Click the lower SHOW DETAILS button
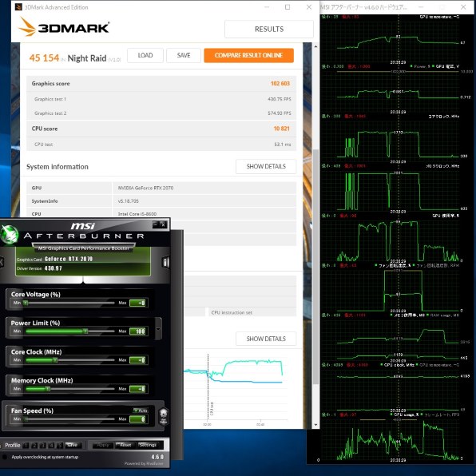The height and width of the screenshot is (476, 476). [x=266, y=339]
